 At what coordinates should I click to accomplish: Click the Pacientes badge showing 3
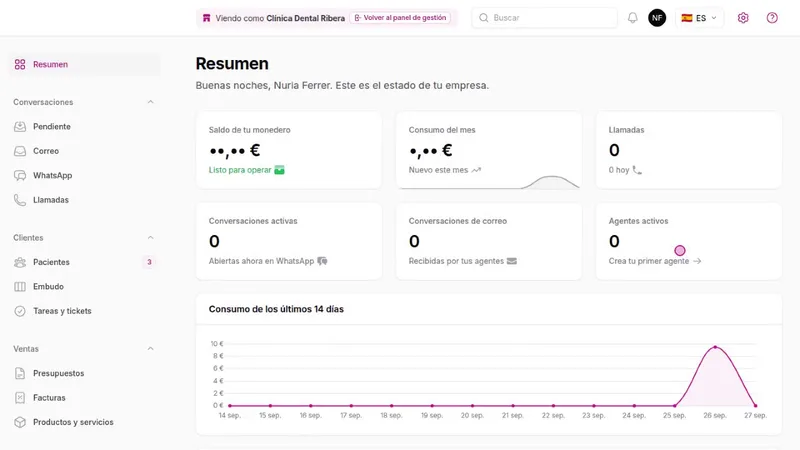coord(149,262)
